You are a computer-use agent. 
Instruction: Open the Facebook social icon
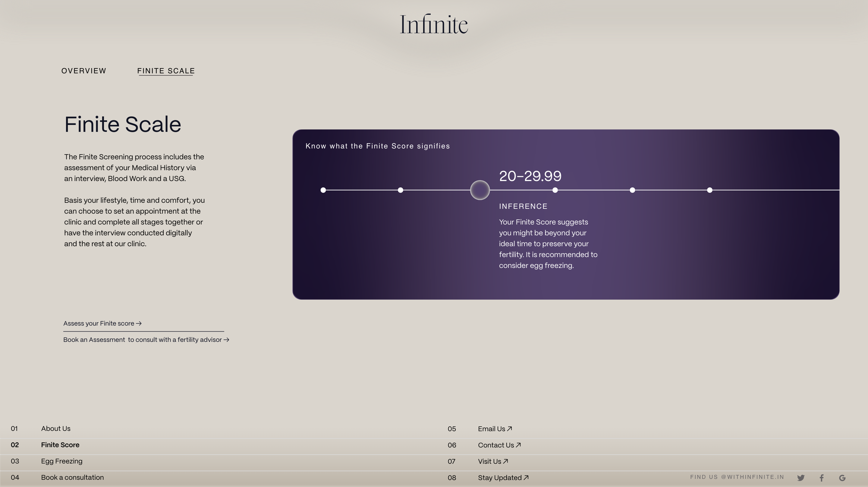point(822,478)
